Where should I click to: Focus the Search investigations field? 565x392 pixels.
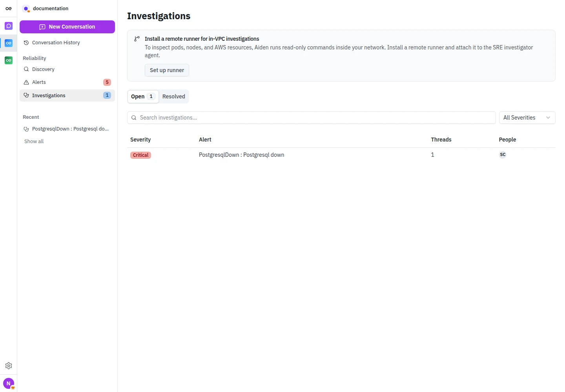[312, 118]
